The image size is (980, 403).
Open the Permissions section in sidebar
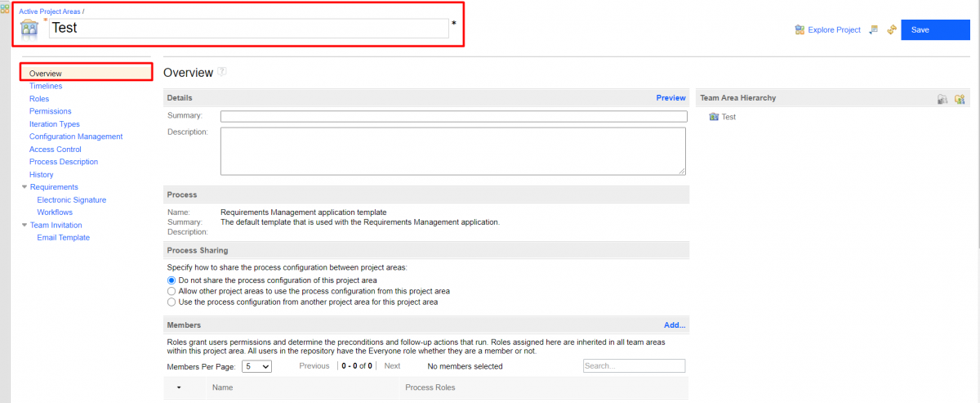(x=50, y=111)
